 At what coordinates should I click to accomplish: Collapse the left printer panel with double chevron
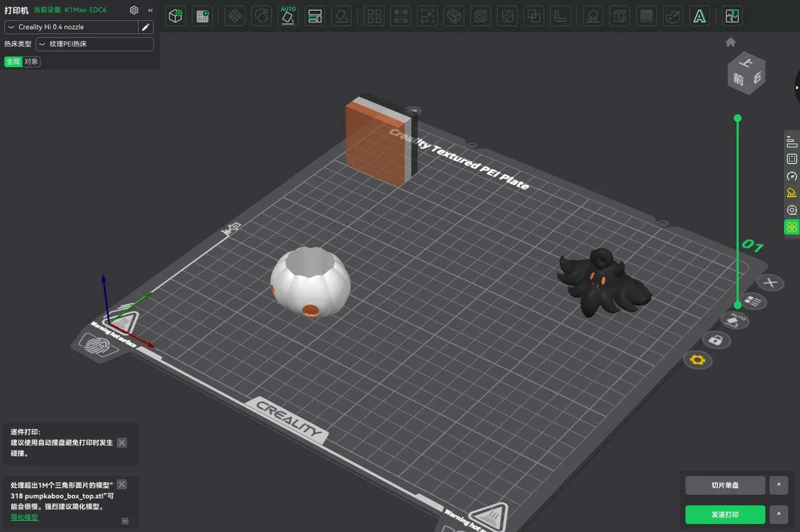pos(150,10)
